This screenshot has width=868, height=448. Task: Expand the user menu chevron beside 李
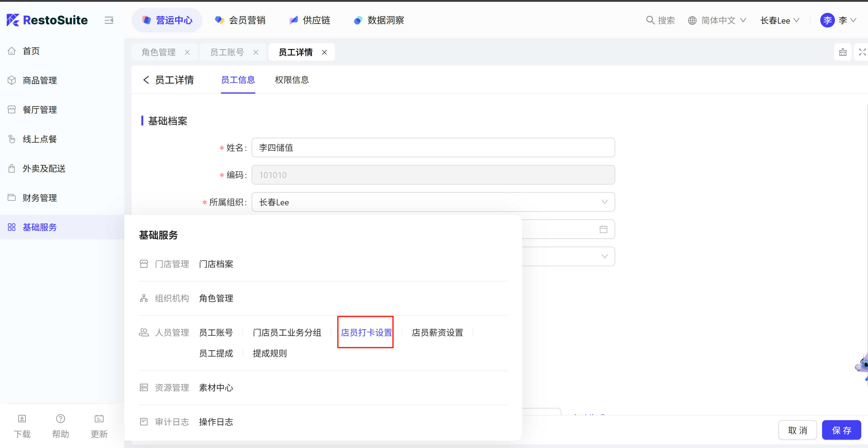click(x=853, y=20)
